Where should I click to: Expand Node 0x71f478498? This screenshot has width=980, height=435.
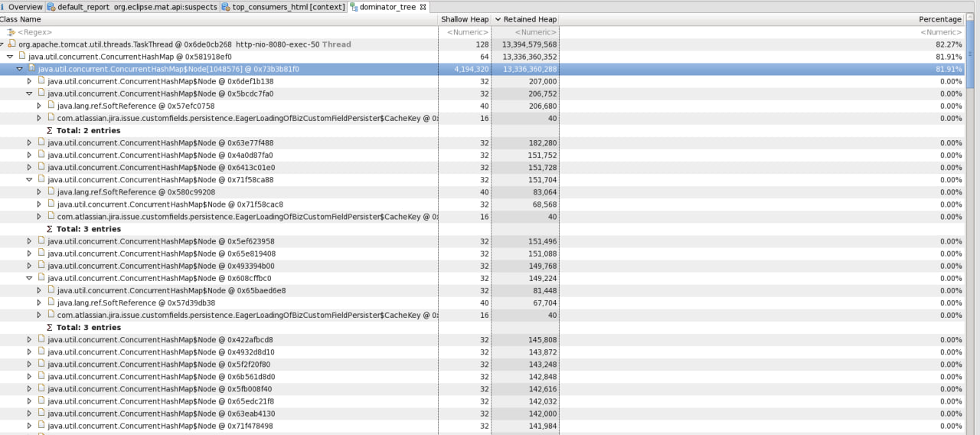[30, 426]
